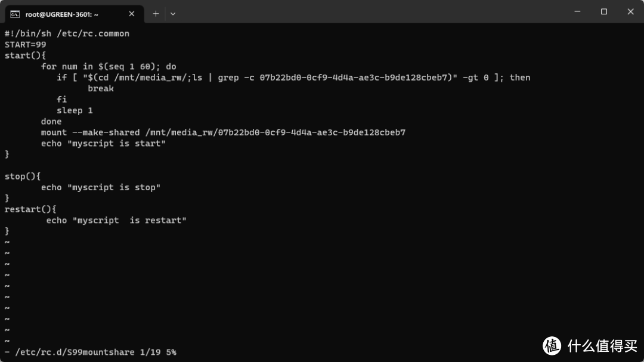The height and width of the screenshot is (362, 644).
Task: Minimize the terminal window
Action: (x=577, y=11)
